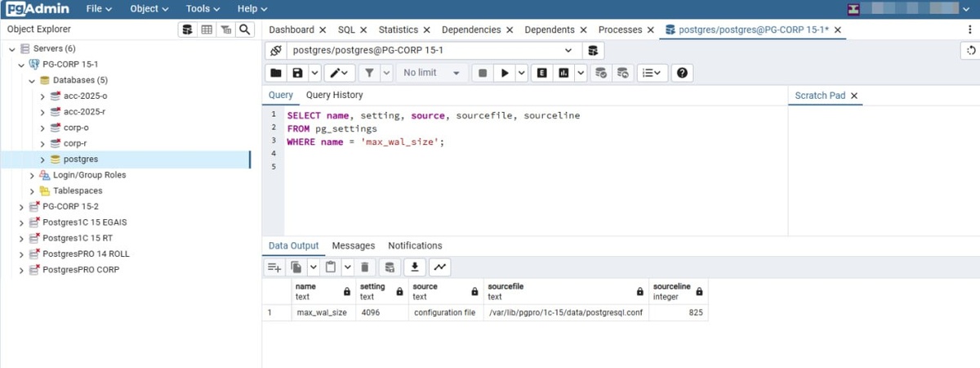
Task: Switch to the Dashboard tab
Action: pos(292,29)
